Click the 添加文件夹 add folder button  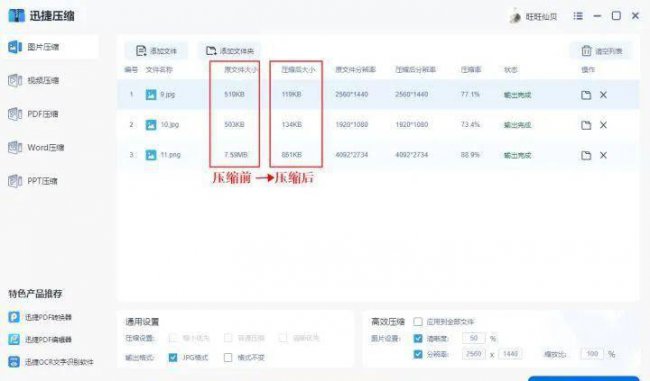coord(230,51)
